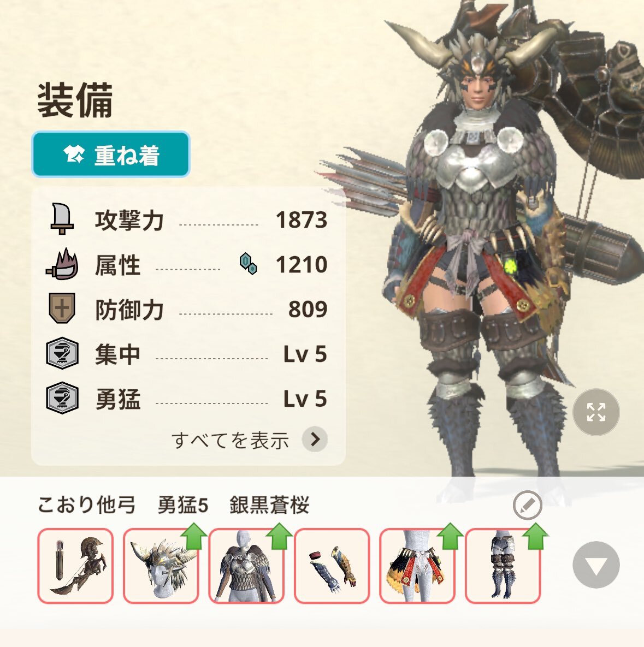This screenshot has height=647, width=644.
Task: Tap the 勇猛 skill icon
Action: tap(62, 398)
